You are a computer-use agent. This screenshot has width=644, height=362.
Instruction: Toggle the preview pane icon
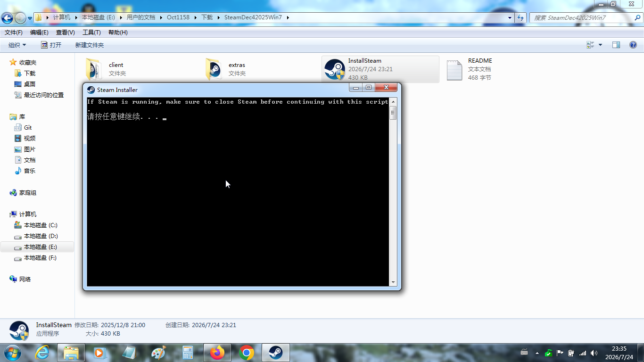616,45
